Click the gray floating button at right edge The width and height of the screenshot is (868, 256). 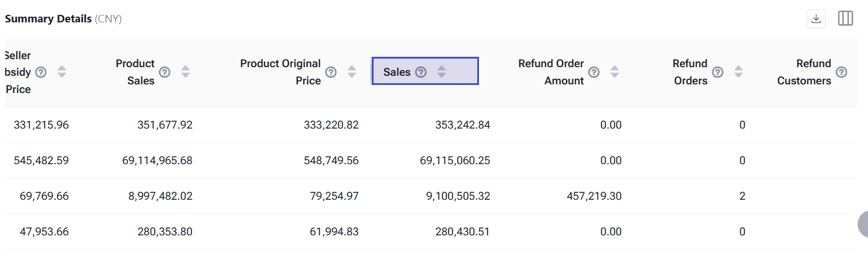(862, 224)
